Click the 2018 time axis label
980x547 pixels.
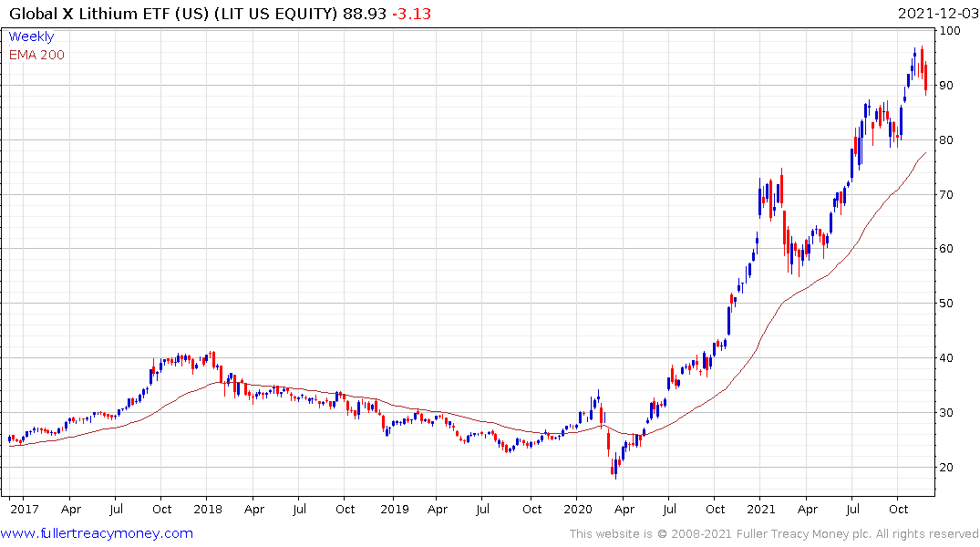click(x=208, y=510)
